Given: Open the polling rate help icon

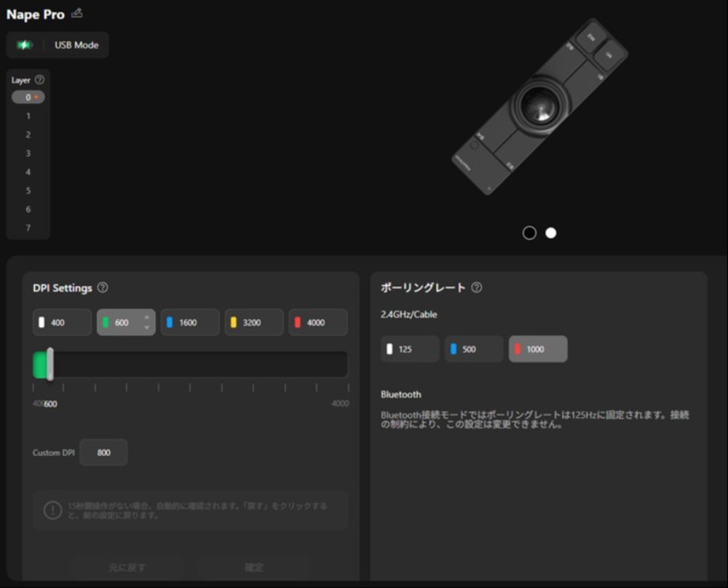Looking at the screenshot, I should tap(476, 287).
